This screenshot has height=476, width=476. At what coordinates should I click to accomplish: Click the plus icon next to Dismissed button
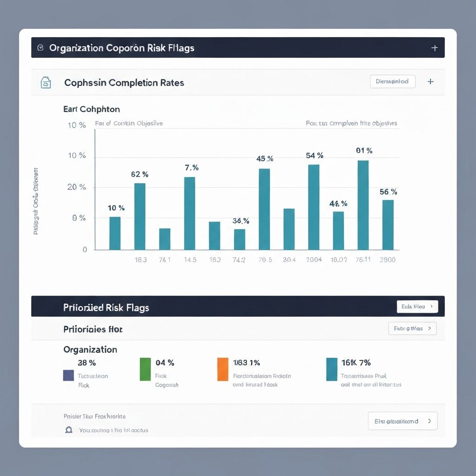(430, 81)
